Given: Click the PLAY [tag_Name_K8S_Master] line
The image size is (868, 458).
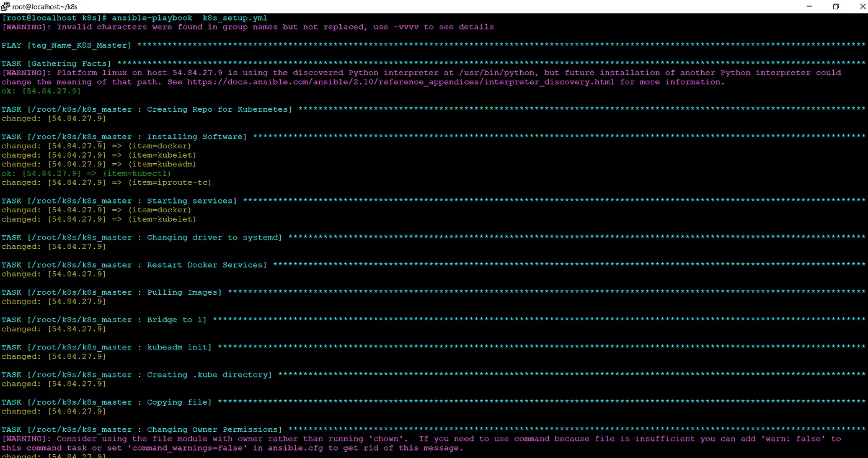Looking at the screenshot, I should pos(67,45).
